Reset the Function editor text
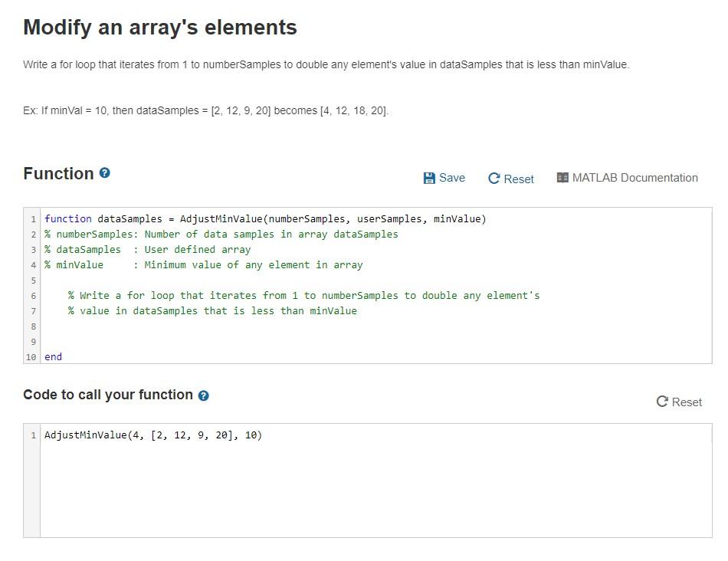 point(510,179)
